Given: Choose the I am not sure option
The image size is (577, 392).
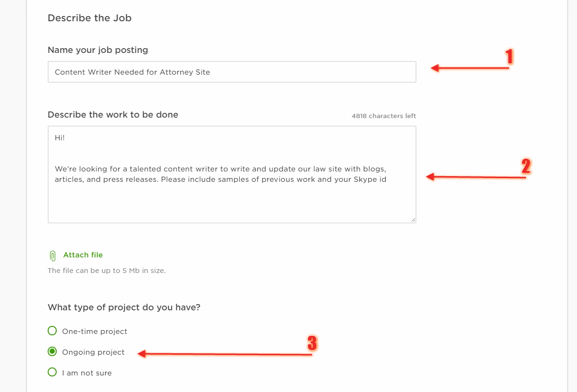Looking at the screenshot, I should pos(52,372).
